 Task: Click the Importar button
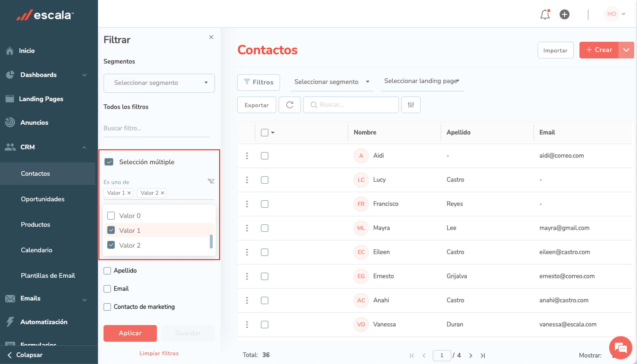pyautogui.click(x=556, y=50)
